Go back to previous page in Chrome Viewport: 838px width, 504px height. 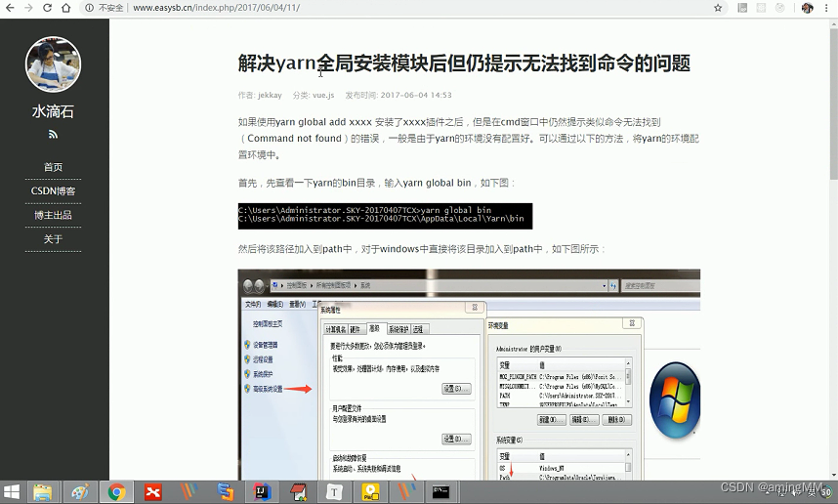tap(10, 8)
